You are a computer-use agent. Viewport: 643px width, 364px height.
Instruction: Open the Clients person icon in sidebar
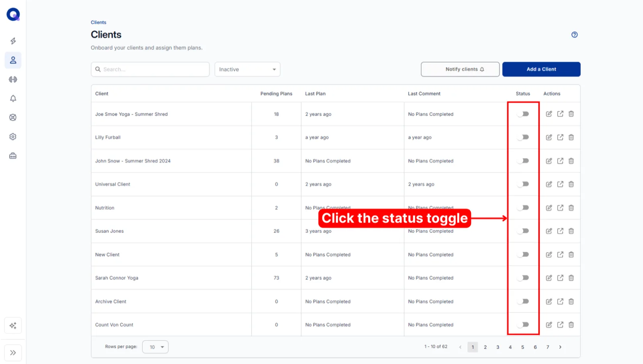click(x=13, y=60)
